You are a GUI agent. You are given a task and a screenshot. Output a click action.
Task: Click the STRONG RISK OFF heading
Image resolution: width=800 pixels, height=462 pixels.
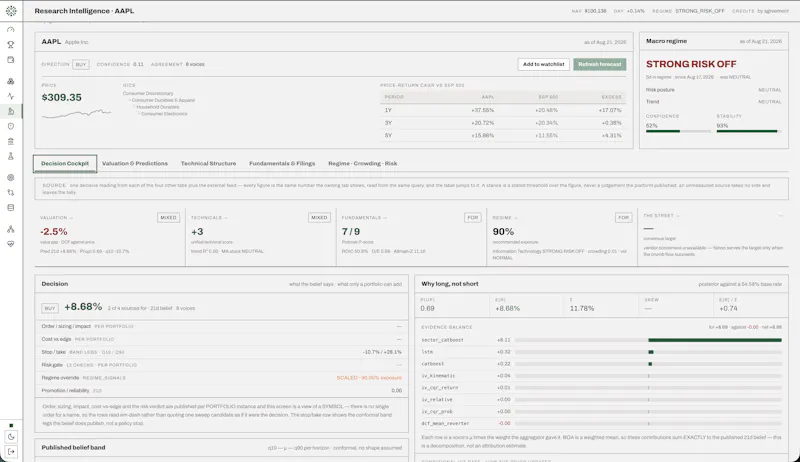coord(691,64)
